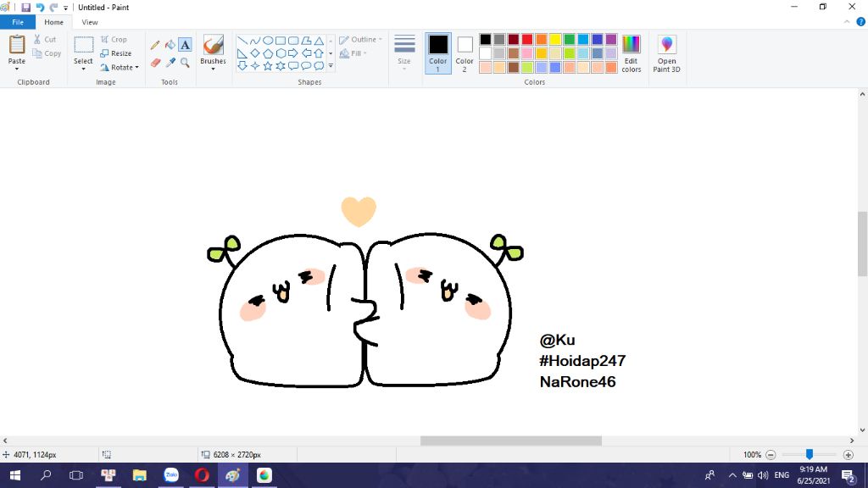Click the Paste clipboard icon
This screenshot has width=868, height=488.
click(17, 44)
